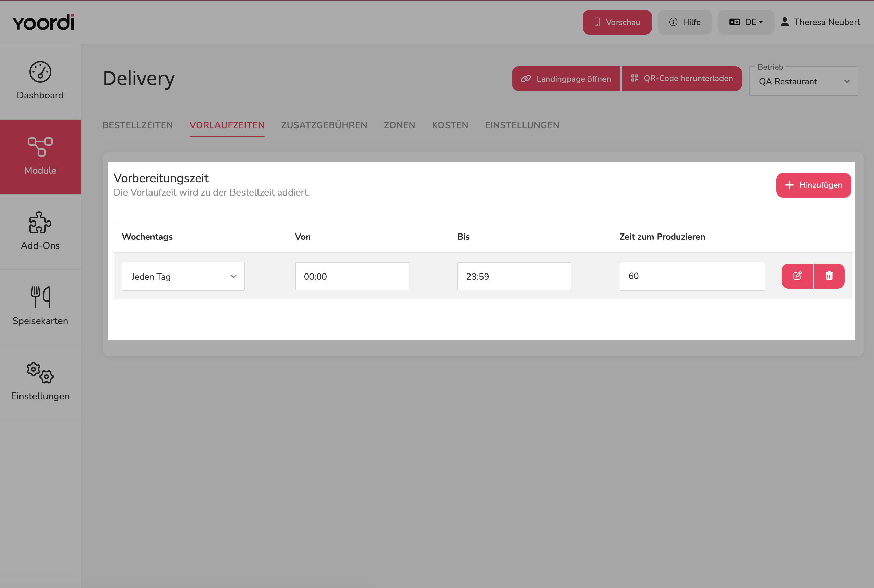Click the user profile icon
The width and height of the screenshot is (874, 588).
[785, 22]
